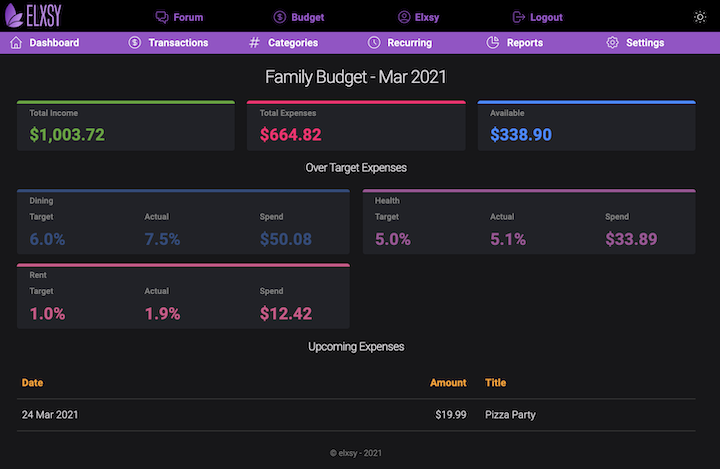Image resolution: width=720 pixels, height=469 pixels.
Task: Click the Settings gear icon
Action: 612,43
